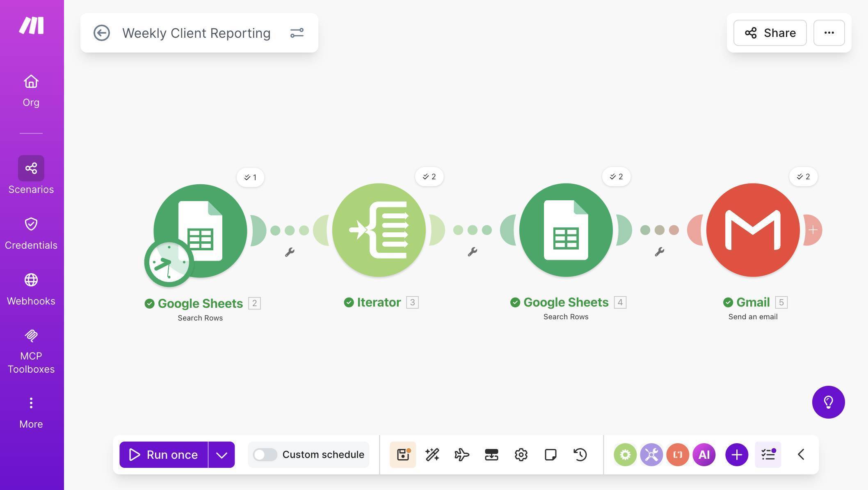Screen dimensions: 868x490
Task: Select the auto-align airplane icon
Action: (x=461, y=454)
